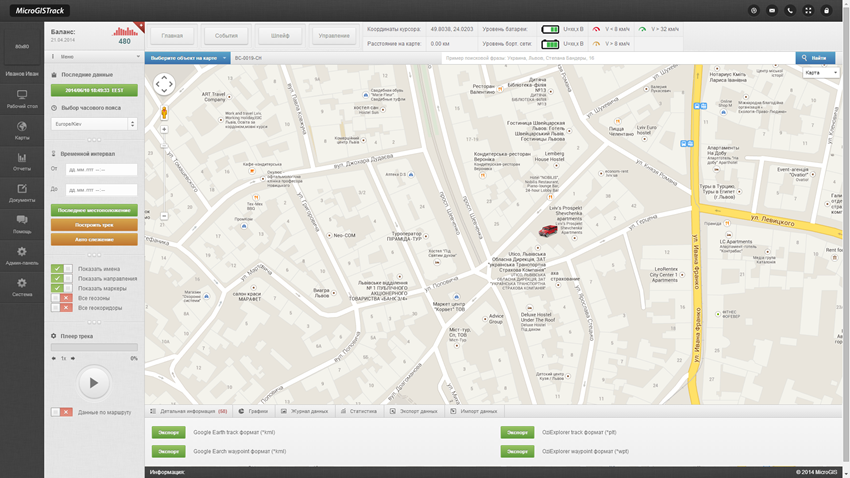Viewport: 850px width, 478px height.
Task: Export Google Earth track kml format
Action: 169,432
